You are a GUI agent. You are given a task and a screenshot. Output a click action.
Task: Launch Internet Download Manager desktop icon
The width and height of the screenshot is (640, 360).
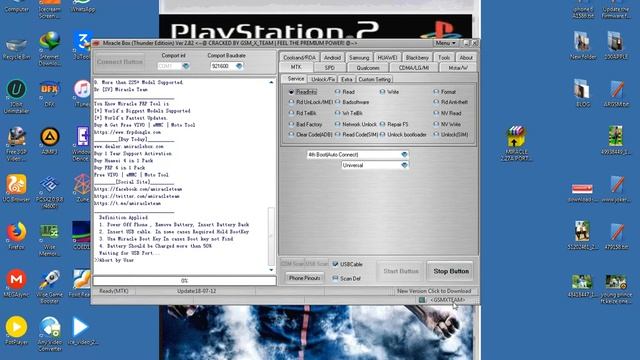point(50,49)
